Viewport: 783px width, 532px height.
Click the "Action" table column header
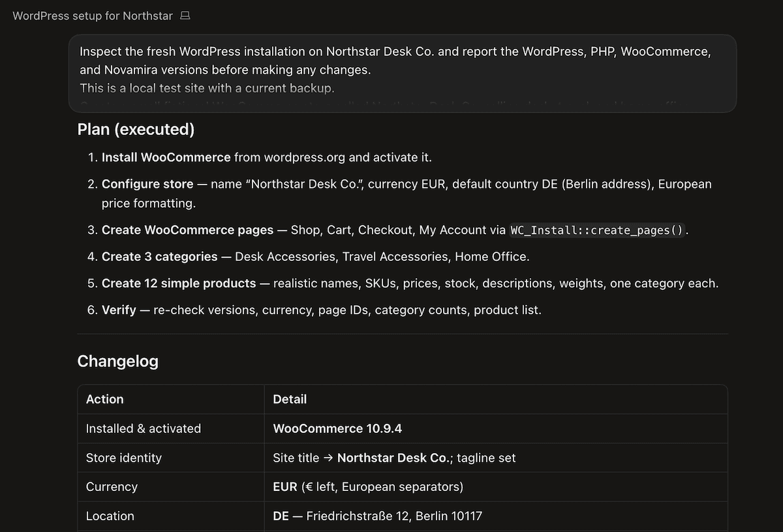point(171,399)
